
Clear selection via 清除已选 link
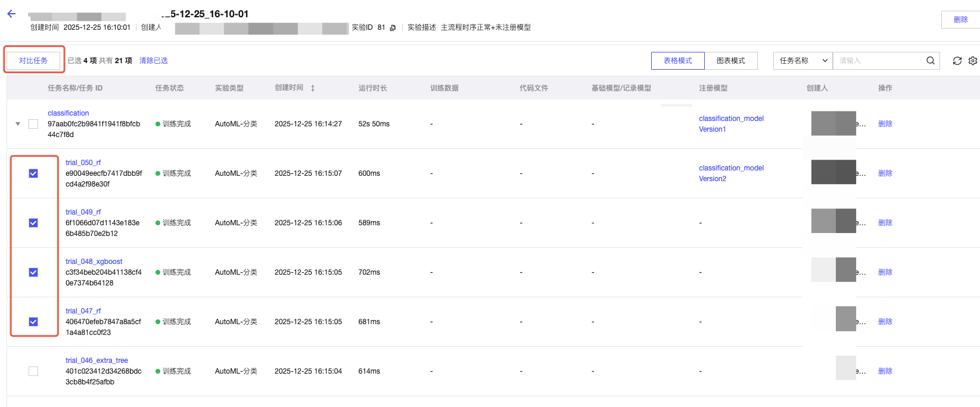153,61
